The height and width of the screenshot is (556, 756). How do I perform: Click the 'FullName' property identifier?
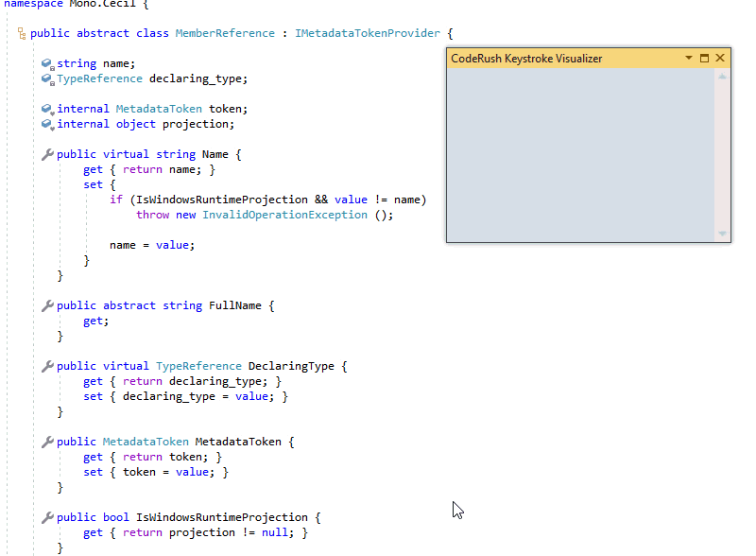click(234, 306)
